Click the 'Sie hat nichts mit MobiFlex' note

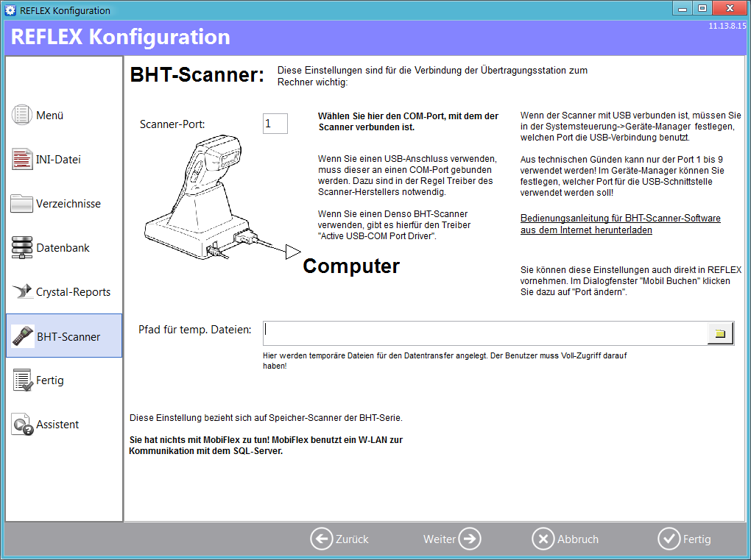[266, 445]
